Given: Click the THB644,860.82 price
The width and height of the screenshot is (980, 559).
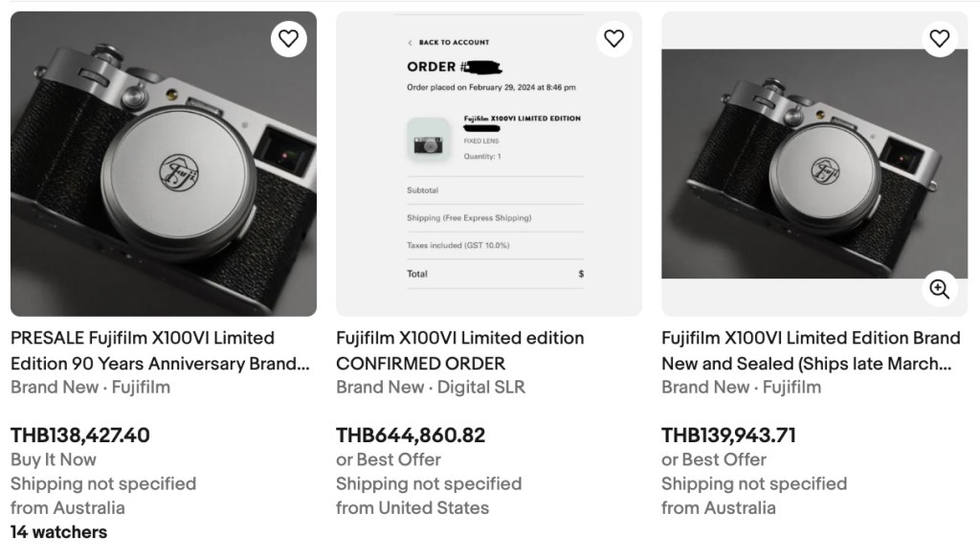Looking at the screenshot, I should [x=411, y=435].
